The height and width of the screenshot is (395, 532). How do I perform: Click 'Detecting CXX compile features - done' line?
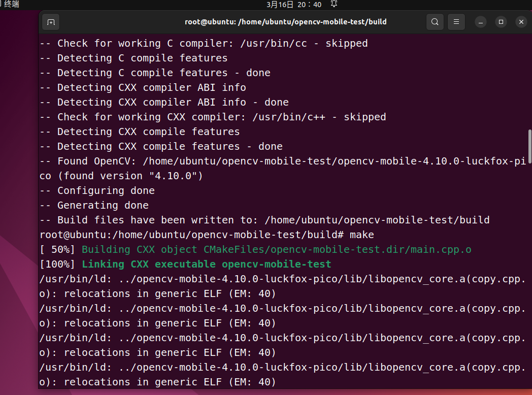click(x=161, y=147)
